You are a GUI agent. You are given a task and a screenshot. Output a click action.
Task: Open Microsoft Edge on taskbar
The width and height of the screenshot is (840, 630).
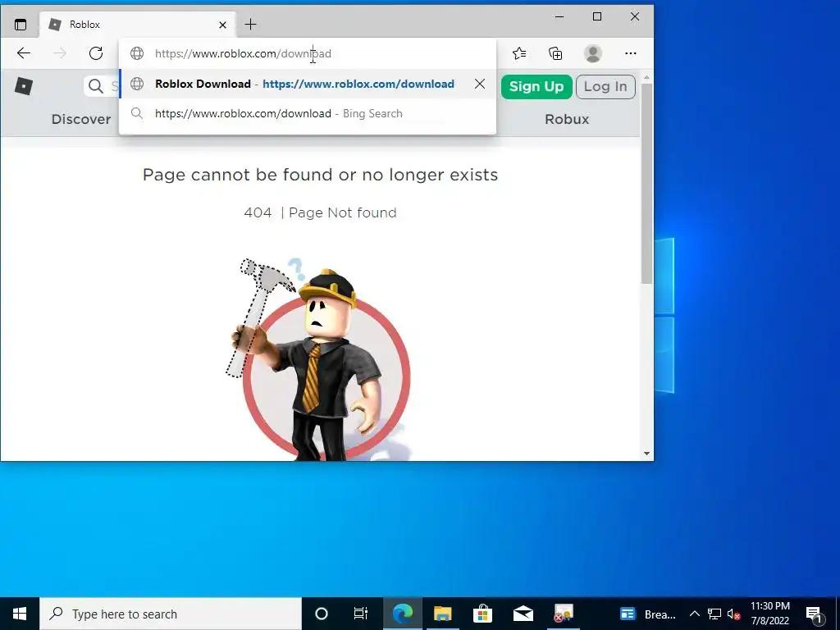(x=402, y=614)
